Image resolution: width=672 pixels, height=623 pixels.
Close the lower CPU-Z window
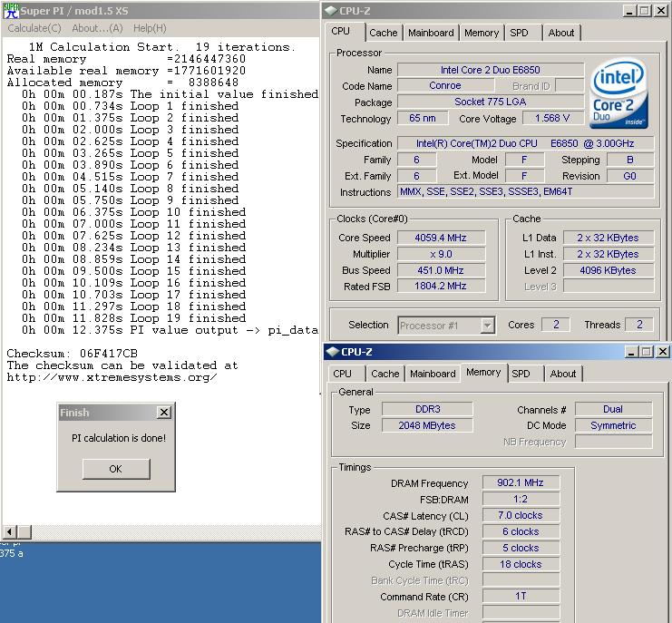662,352
